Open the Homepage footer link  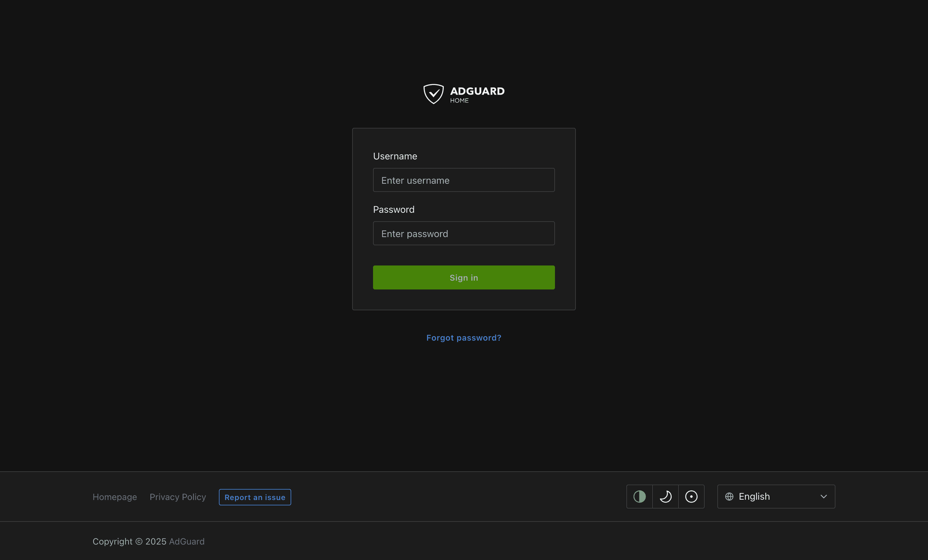click(x=114, y=497)
